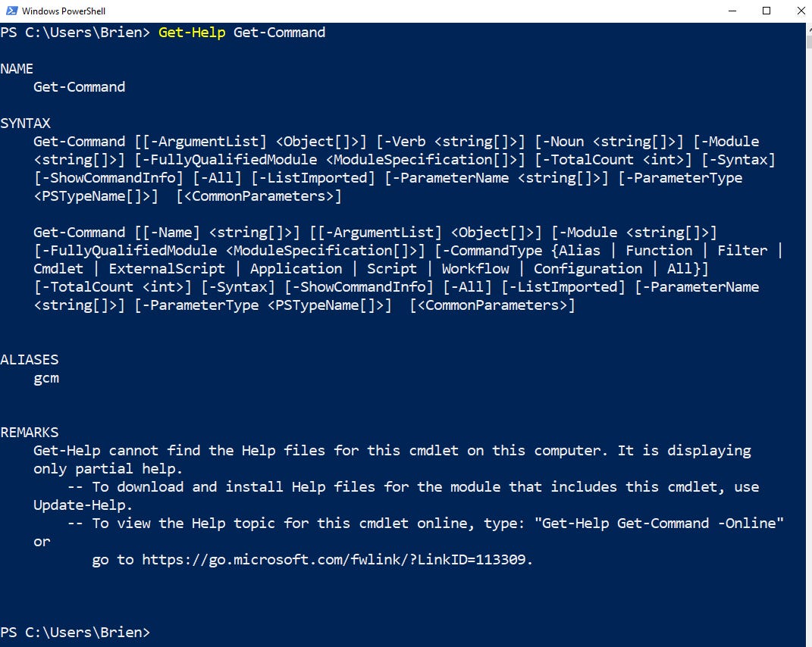Minimize the PowerShell window
The image size is (812, 647).
pos(731,11)
